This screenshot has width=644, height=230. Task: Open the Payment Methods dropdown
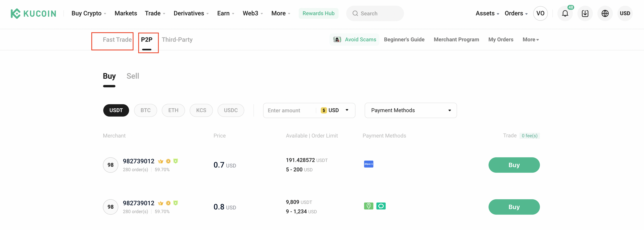411,110
